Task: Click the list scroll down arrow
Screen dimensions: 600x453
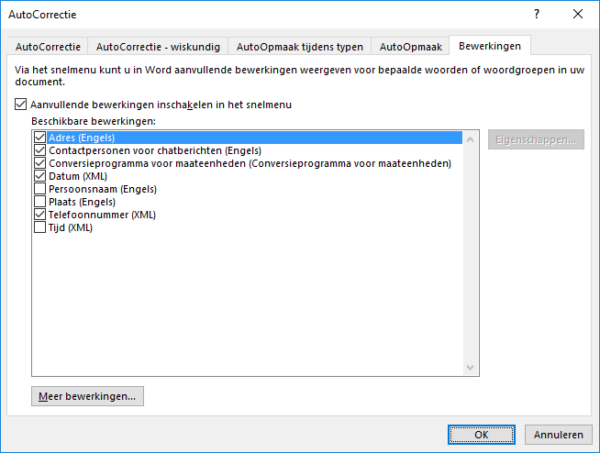Action: 470,367
